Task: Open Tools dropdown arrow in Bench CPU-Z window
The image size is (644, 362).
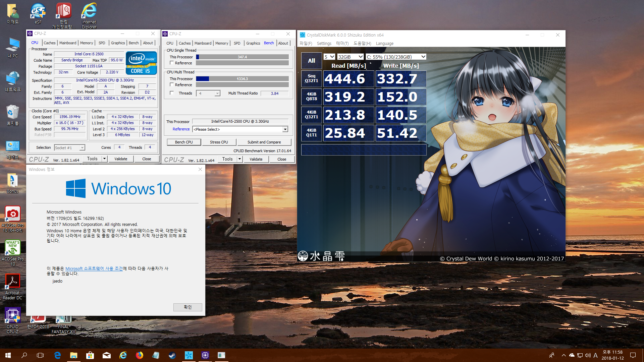Action: point(239,159)
